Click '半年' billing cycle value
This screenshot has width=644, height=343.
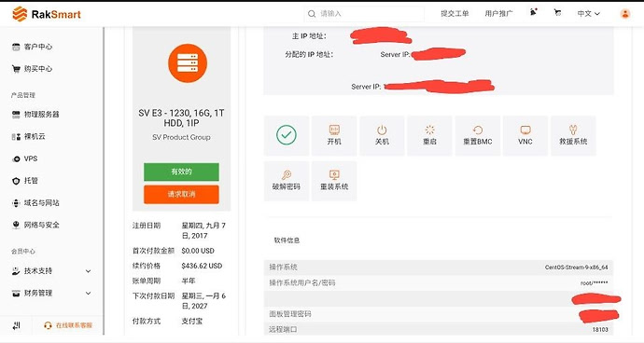pos(189,281)
